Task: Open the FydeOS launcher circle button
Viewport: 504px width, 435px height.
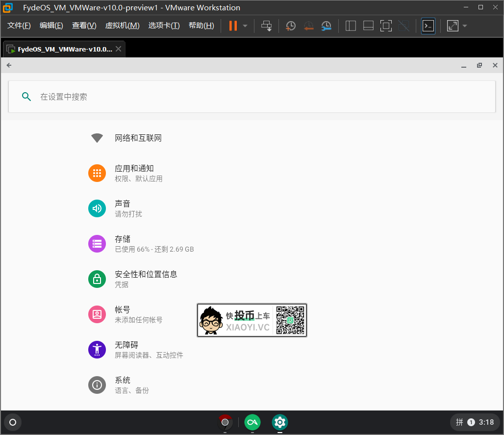Action: (x=13, y=422)
